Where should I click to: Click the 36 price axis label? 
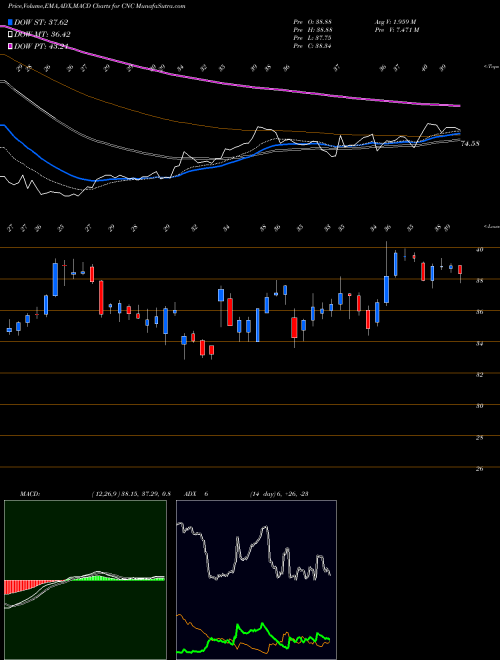point(479,312)
